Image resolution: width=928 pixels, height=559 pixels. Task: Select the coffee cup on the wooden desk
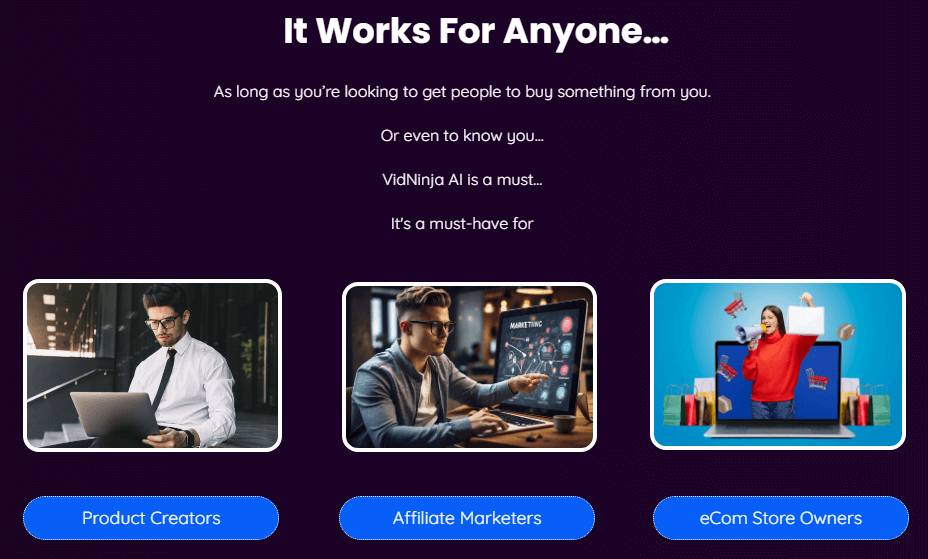tap(564, 423)
